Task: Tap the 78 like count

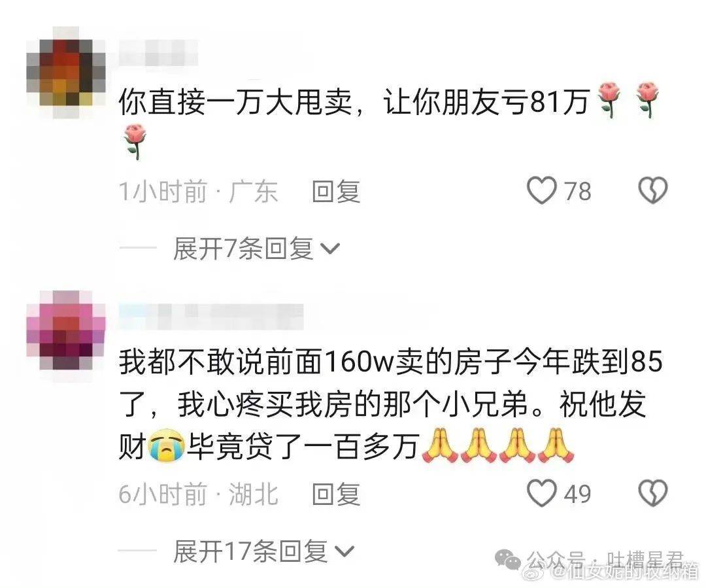Action: tap(578, 192)
